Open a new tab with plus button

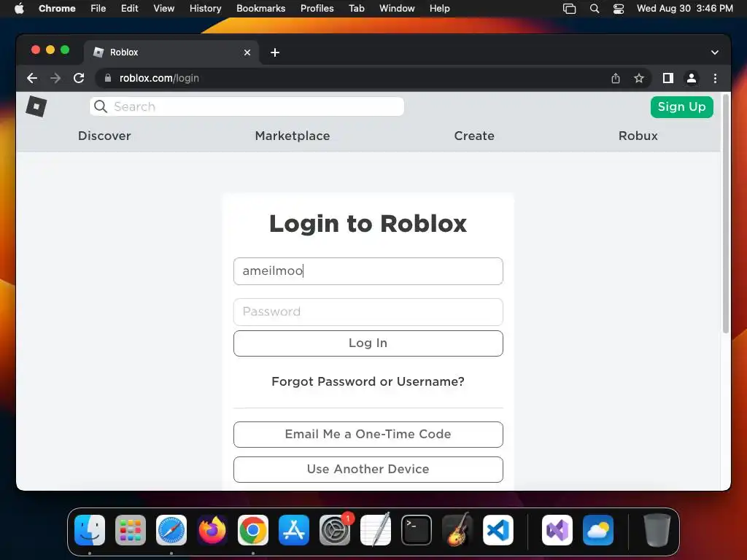tap(275, 52)
